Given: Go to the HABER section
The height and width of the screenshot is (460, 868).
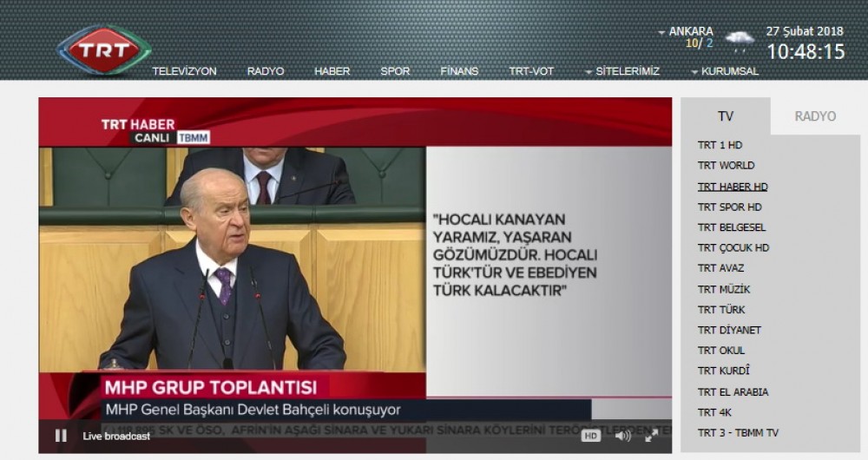Looking at the screenshot, I should coord(332,71).
